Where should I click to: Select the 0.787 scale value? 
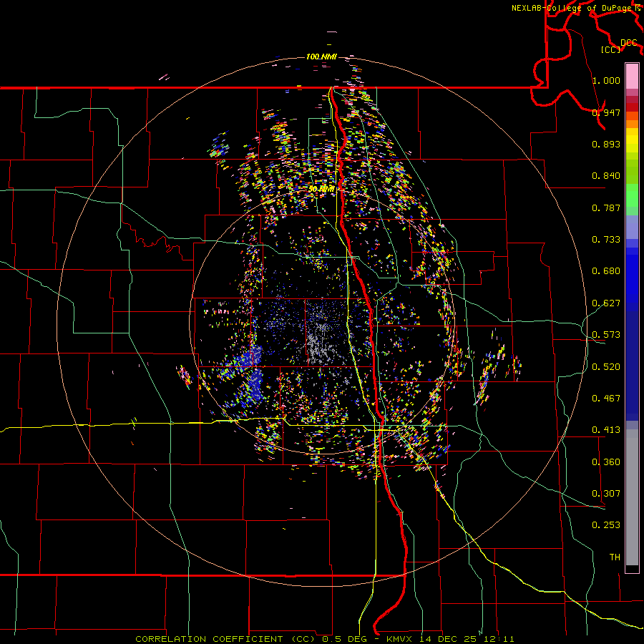click(x=606, y=208)
